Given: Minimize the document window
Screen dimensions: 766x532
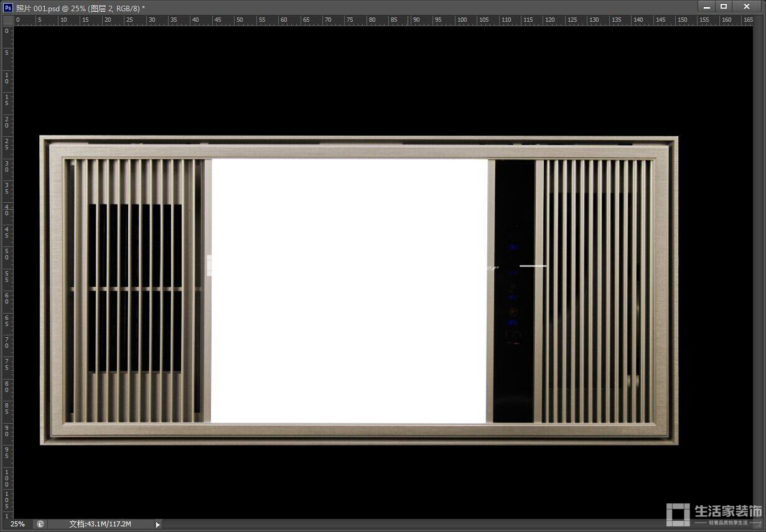Looking at the screenshot, I should [706, 7].
